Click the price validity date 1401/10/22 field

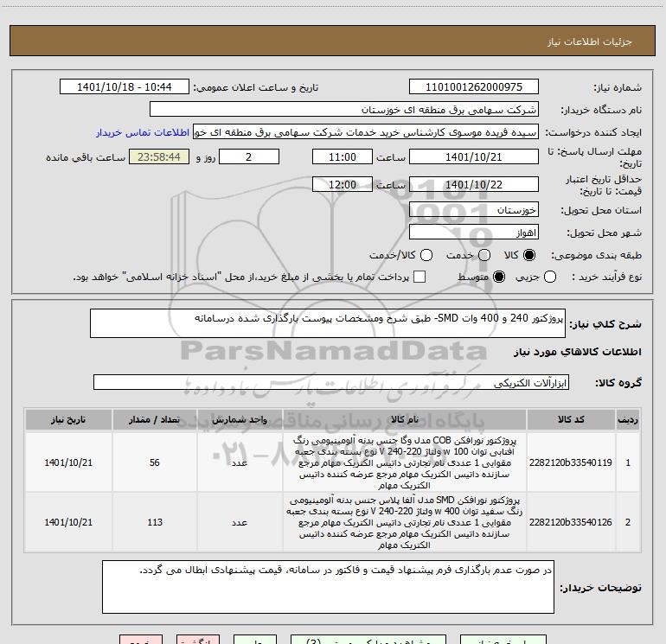(x=473, y=185)
